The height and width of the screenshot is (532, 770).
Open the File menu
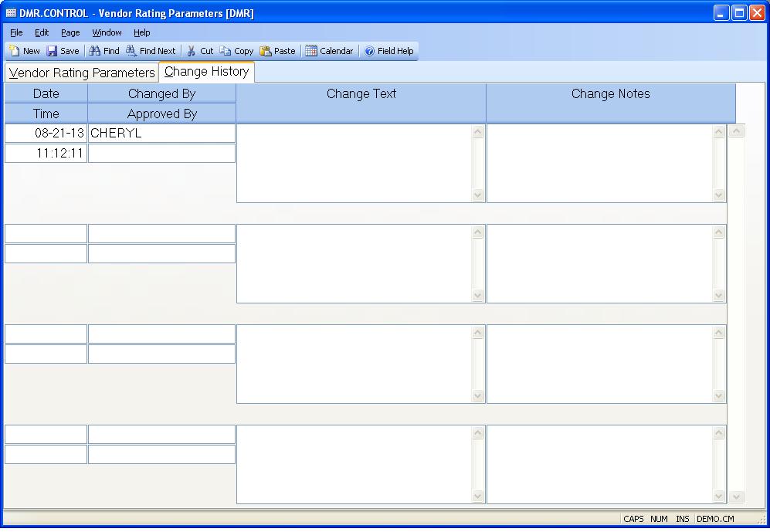16,32
